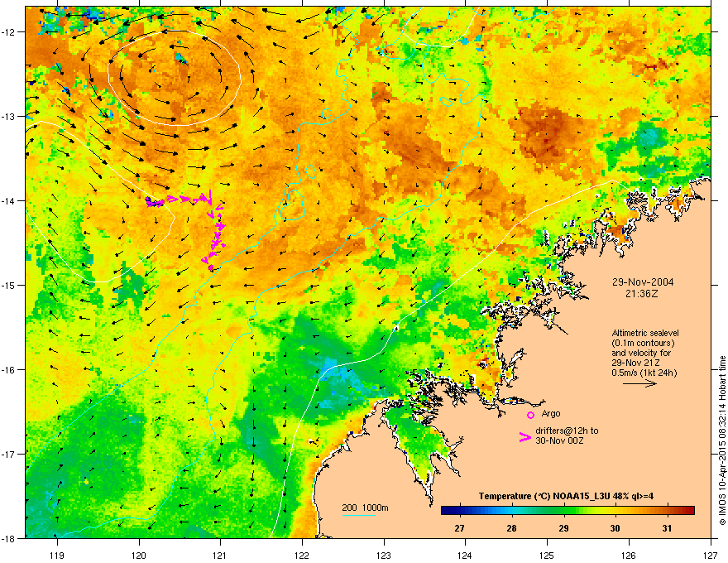Select the date text 29-Nov-2004
The width and height of the screenshot is (728, 563).
[x=643, y=282]
